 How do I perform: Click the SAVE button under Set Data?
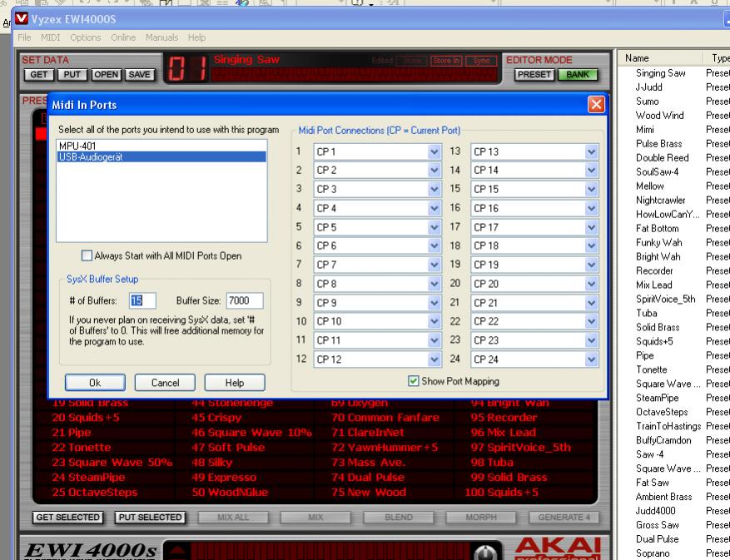click(x=139, y=75)
